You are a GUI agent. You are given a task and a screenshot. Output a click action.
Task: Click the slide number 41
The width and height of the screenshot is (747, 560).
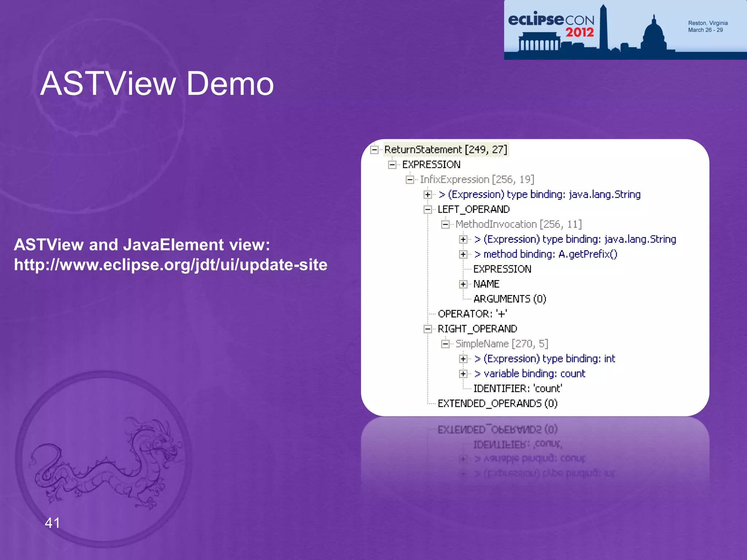coord(52,523)
